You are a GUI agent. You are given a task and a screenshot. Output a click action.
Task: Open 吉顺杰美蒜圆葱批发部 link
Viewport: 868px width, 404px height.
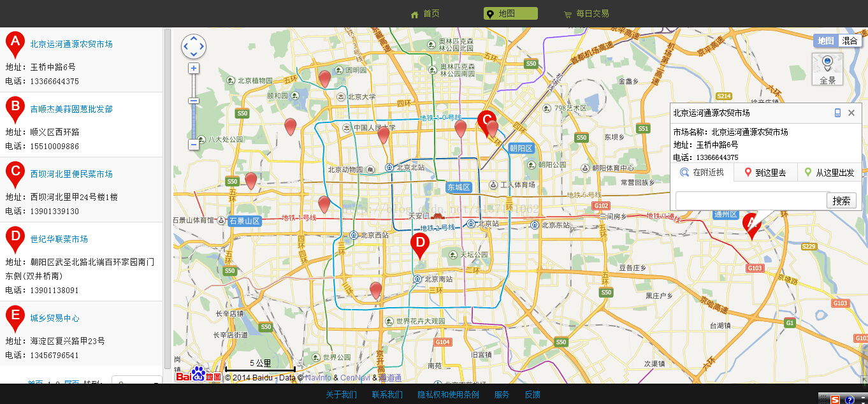coord(71,109)
